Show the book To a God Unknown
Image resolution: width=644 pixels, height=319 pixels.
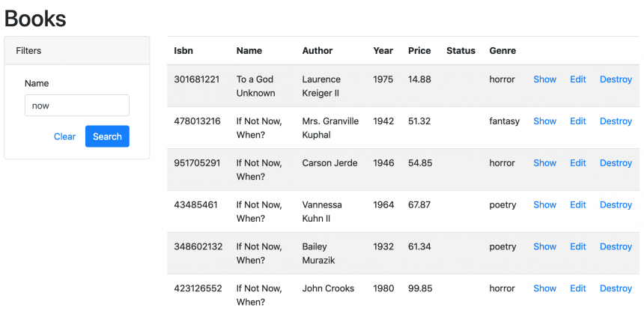[x=544, y=79]
